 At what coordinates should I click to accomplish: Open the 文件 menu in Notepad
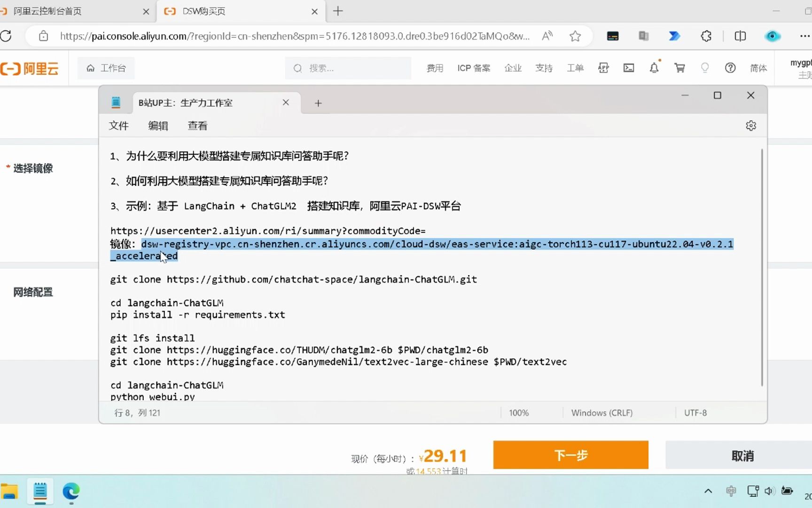118,126
